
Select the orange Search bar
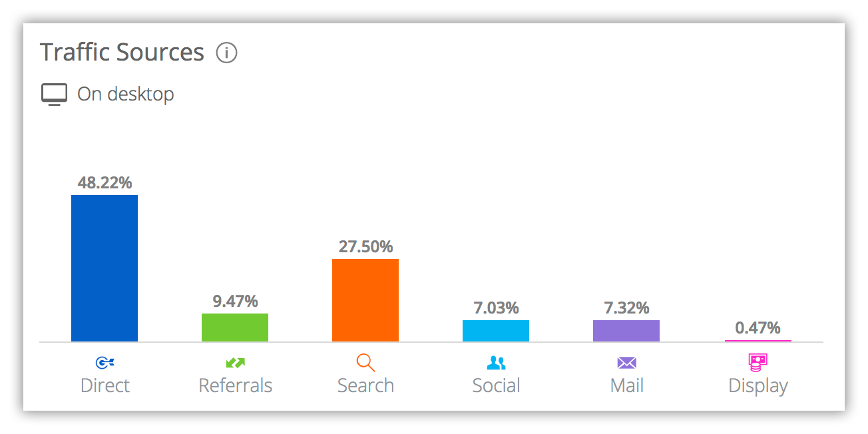coord(365,300)
